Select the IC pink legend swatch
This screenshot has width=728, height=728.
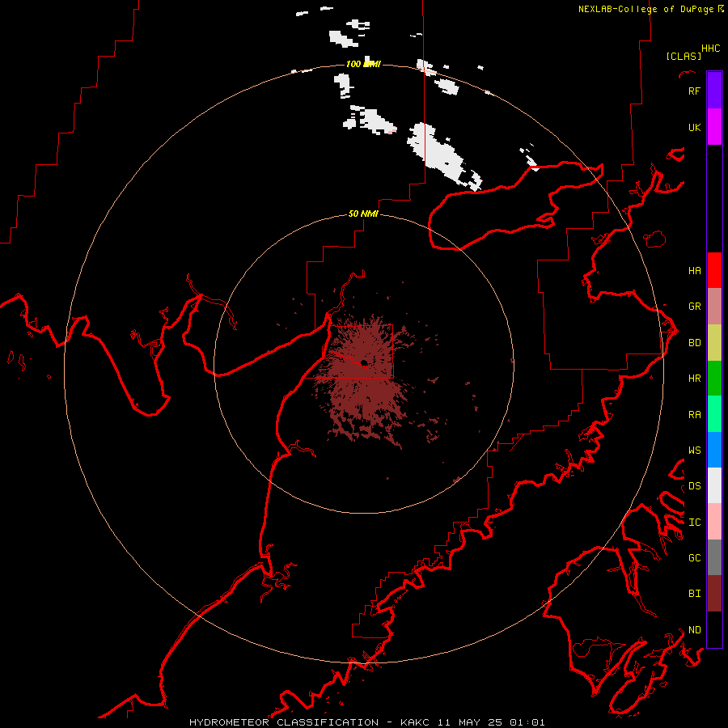[x=714, y=522]
